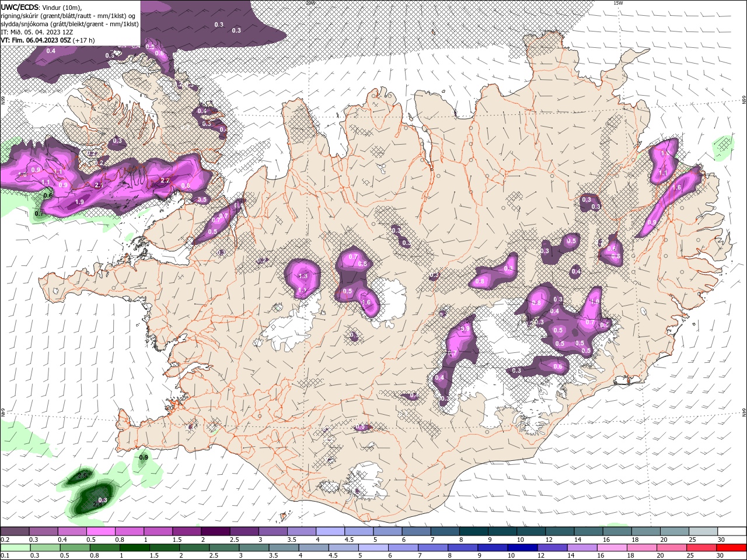
Task: Click the '0.9' value in southwest green rain patch
Action: tap(144, 457)
